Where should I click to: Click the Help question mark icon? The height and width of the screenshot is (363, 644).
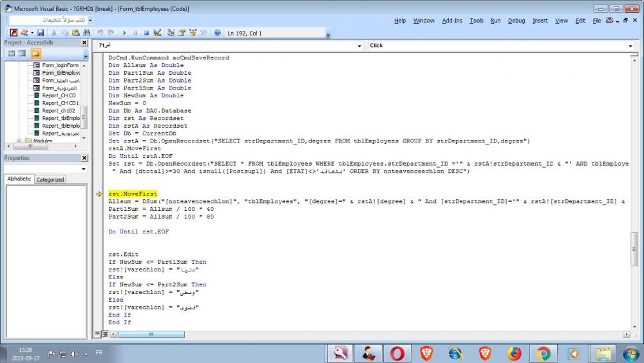tap(217, 33)
